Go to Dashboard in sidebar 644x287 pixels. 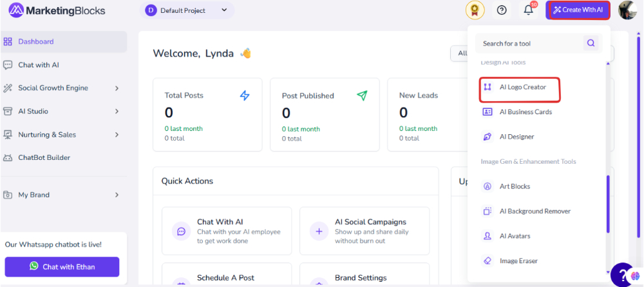click(64, 41)
